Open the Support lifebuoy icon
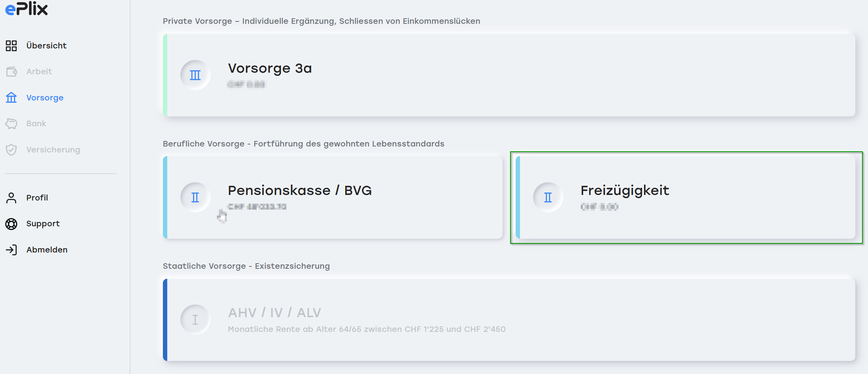The height and width of the screenshot is (374, 868). [11, 224]
